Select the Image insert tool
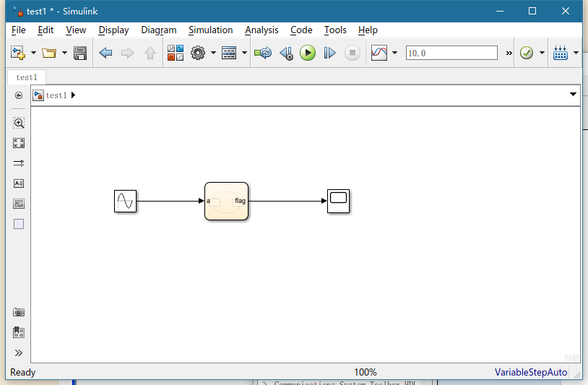This screenshot has height=385, width=588. pyautogui.click(x=19, y=204)
